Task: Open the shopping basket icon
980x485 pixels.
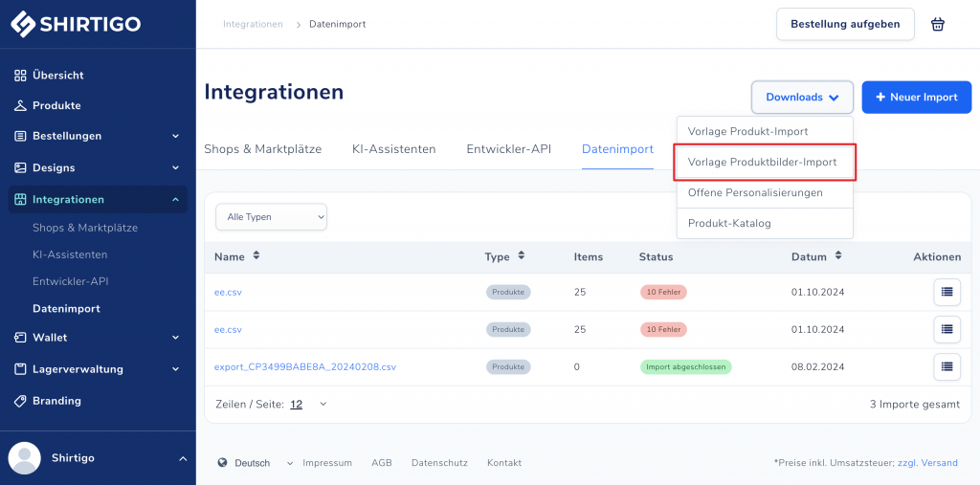Action: click(x=938, y=24)
